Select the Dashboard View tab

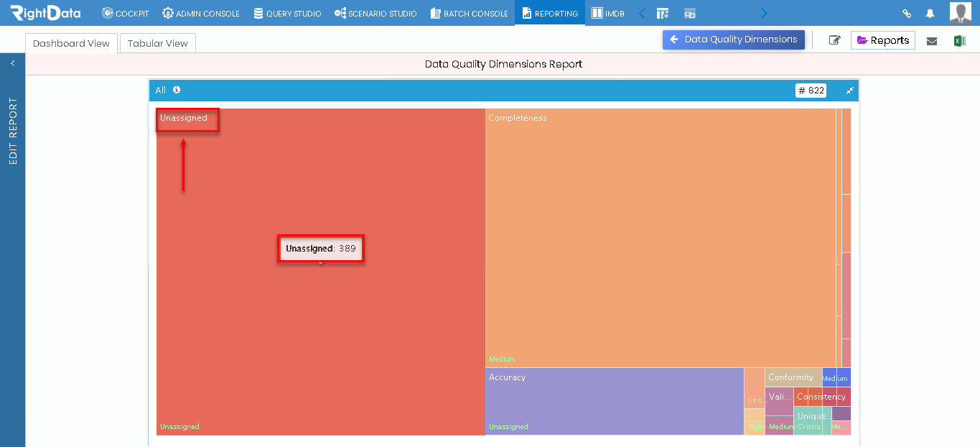pos(71,43)
